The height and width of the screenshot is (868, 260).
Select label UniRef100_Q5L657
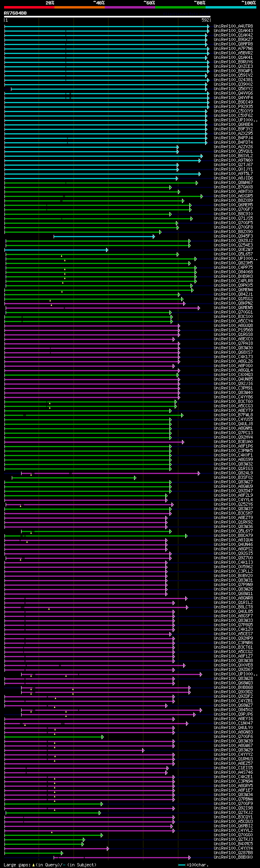coord(233,254)
